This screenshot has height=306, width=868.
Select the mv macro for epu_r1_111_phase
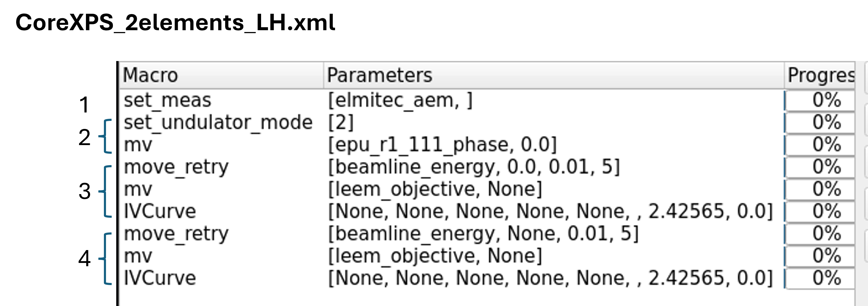138,145
